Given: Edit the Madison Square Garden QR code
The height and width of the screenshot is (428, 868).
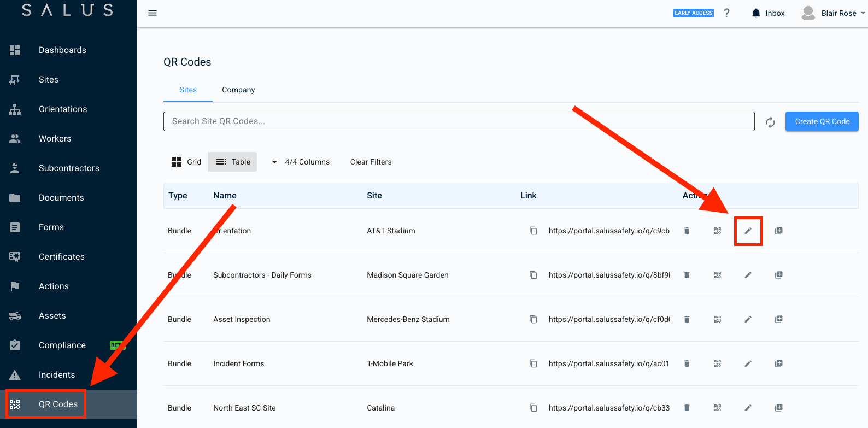Looking at the screenshot, I should (x=748, y=275).
